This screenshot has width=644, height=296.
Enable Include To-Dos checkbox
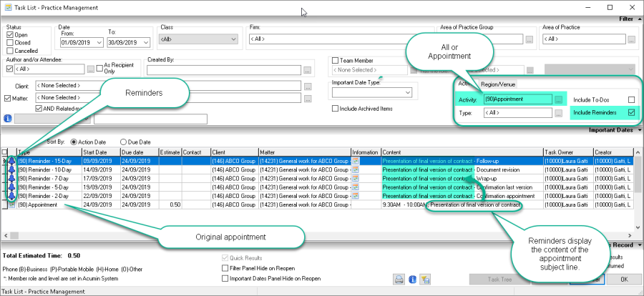632,100
